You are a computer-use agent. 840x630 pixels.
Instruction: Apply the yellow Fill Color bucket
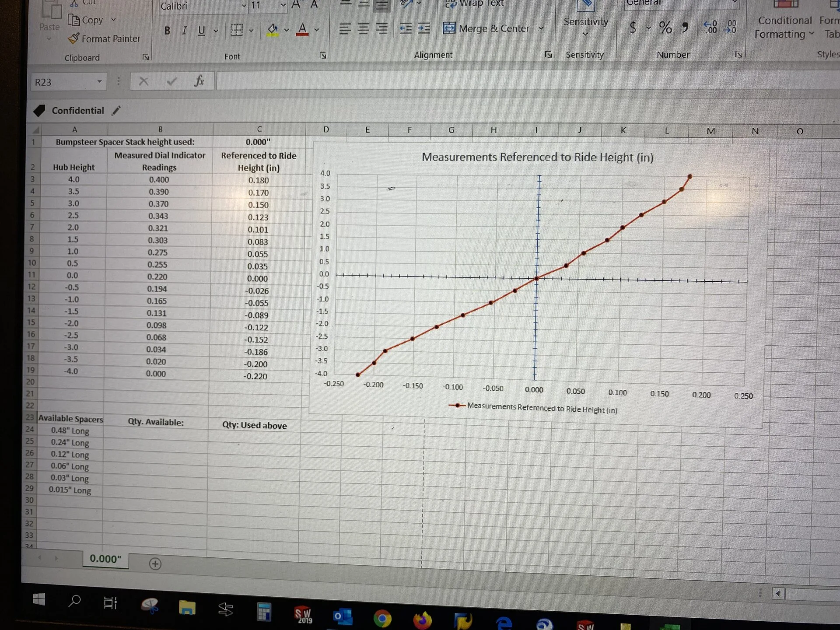pos(273,30)
